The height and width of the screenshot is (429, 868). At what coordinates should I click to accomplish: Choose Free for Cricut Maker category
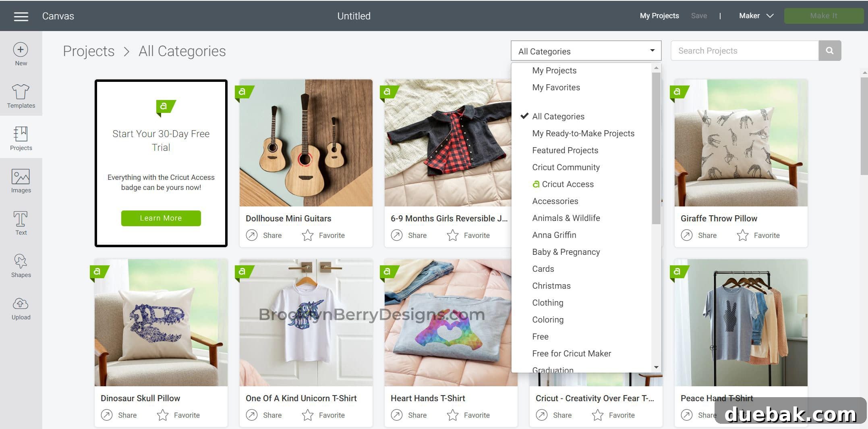[x=572, y=354]
